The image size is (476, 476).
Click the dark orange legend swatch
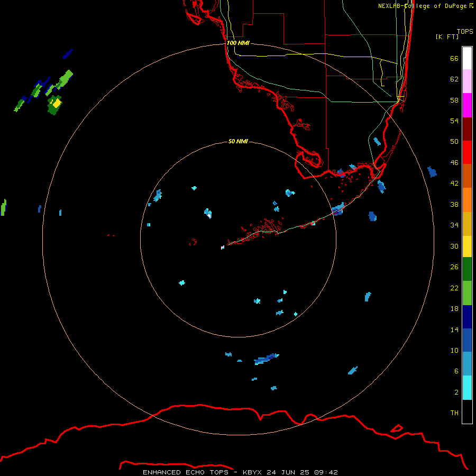pyautogui.click(x=467, y=176)
